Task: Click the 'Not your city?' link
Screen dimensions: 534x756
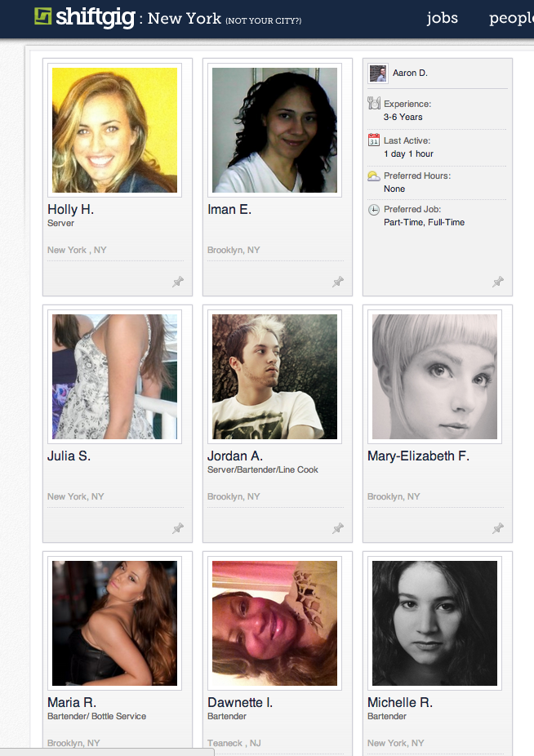Action: (x=264, y=20)
